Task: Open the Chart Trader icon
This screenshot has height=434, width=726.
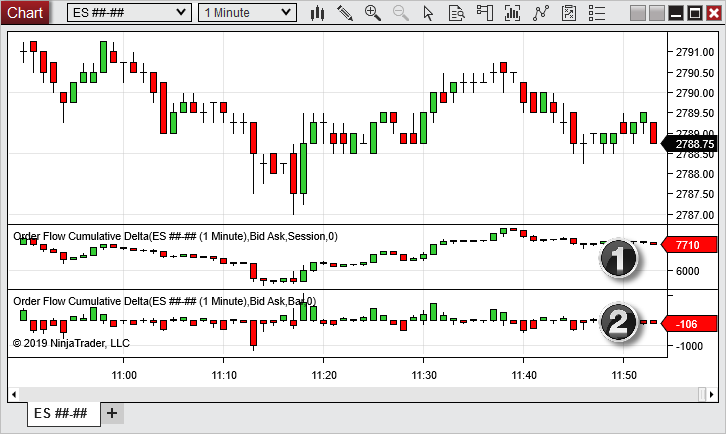Action: point(485,13)
